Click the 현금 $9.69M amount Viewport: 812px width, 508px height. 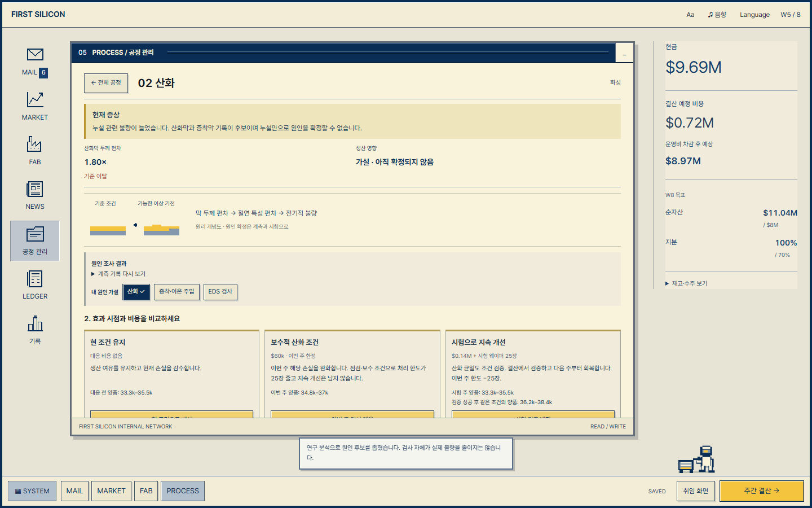(x=694, y=67)
